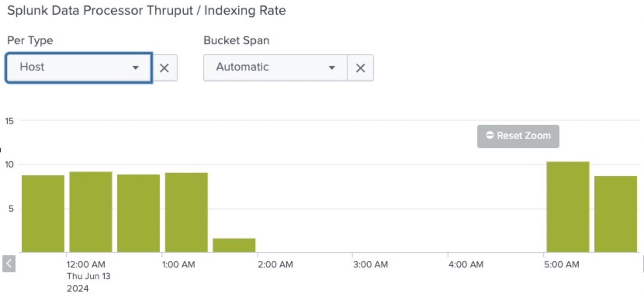This screenshot has width=644, height=297.
Task: Clear the Per Type Host selection
Action: [x=164, y=68]
